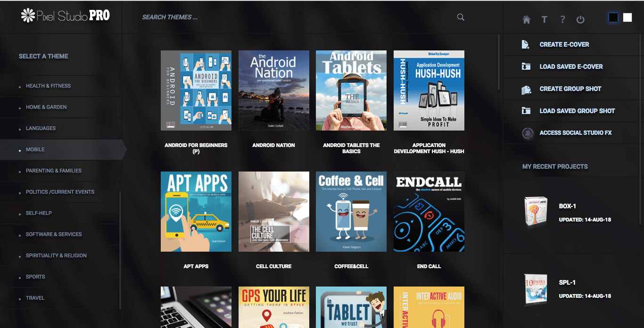The height and width of the screenshot is (328, 644).
Task: Open the Politics /Current Events category
Action: pyautogui.click(x=60, y=192)
